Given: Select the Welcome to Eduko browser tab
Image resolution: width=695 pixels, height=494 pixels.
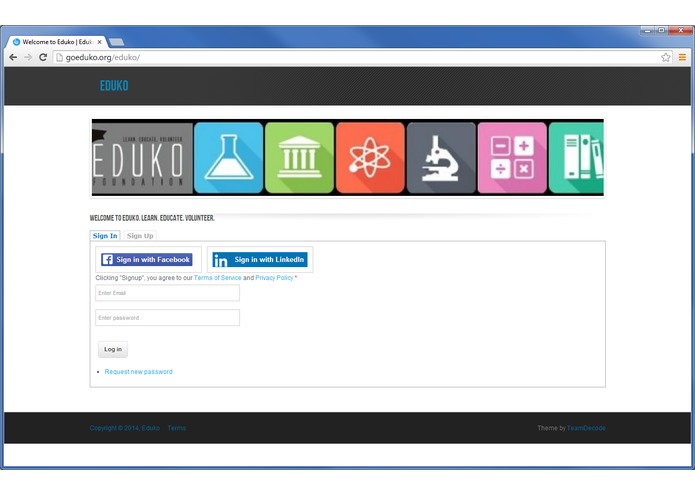Looking at the screenshot, I should (x=57, y=42).
